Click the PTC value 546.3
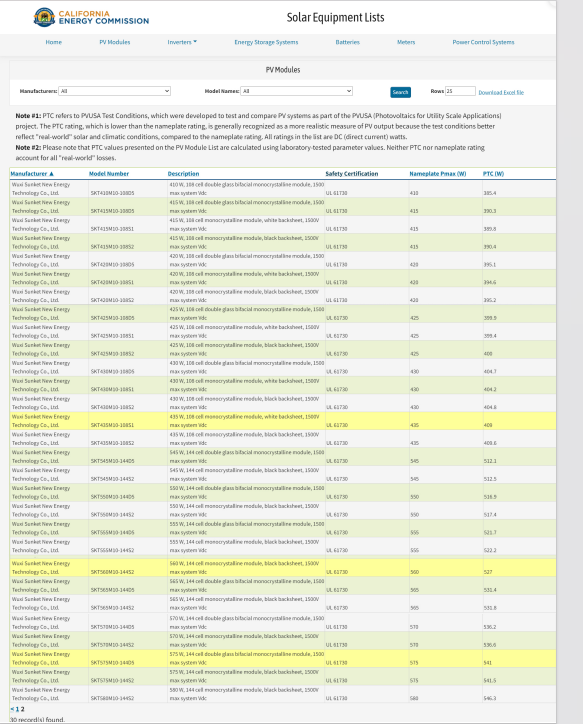583x724 pixels. 490,699
